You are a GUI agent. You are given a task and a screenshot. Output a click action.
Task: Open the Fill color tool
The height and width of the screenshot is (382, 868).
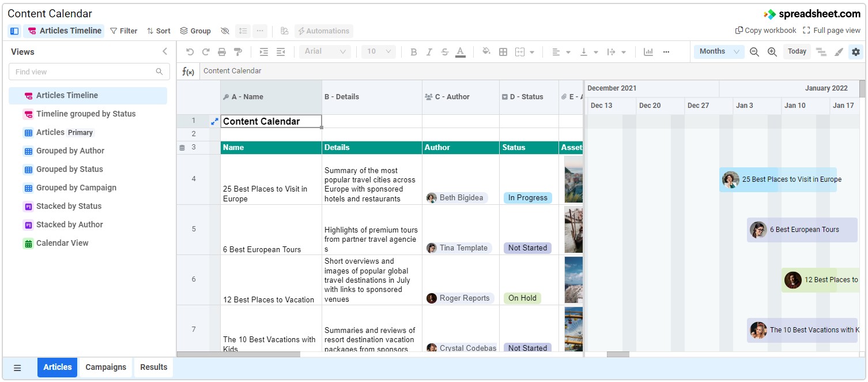point(487,51)
